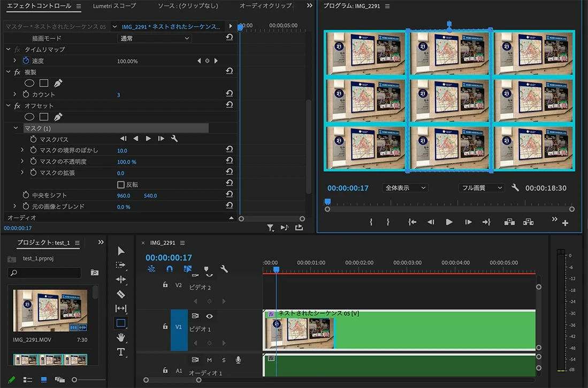Step back one frame in Program monitor
The image size is (588, 388).
click(x=431, y=222)
